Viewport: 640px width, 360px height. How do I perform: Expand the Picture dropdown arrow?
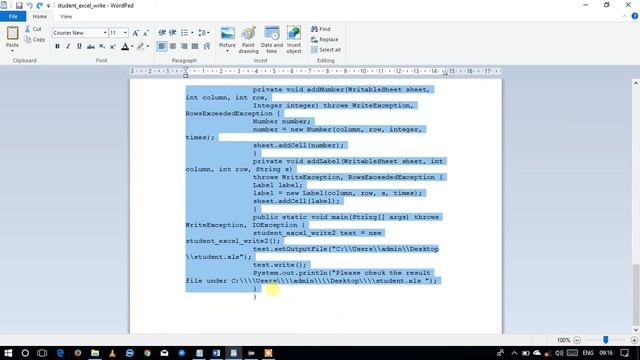click(227, 51)
